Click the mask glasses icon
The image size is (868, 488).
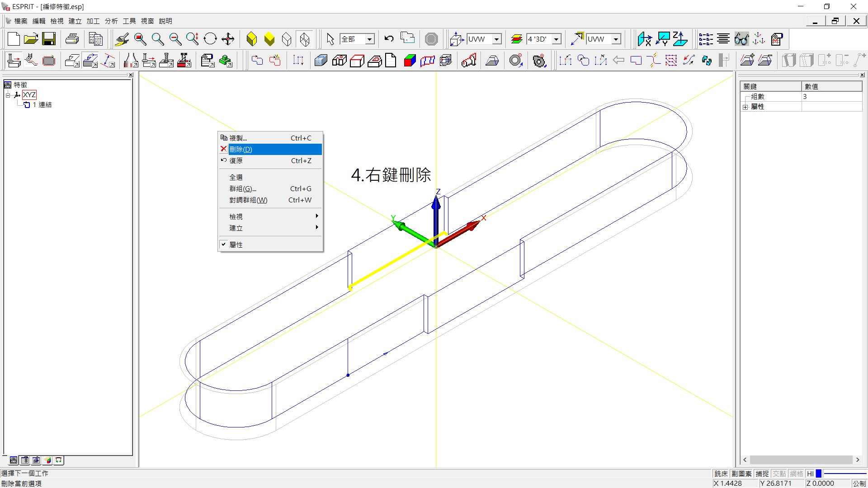[741, 39]
